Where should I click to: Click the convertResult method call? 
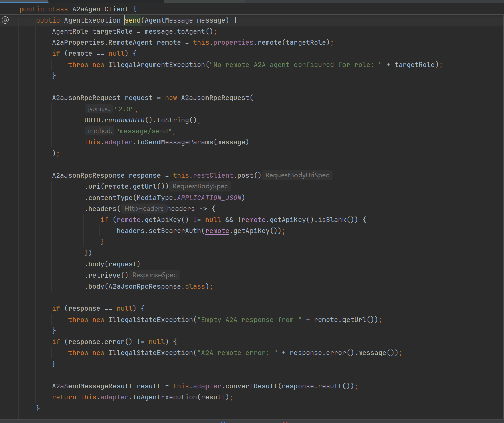(x=251, y=386)
